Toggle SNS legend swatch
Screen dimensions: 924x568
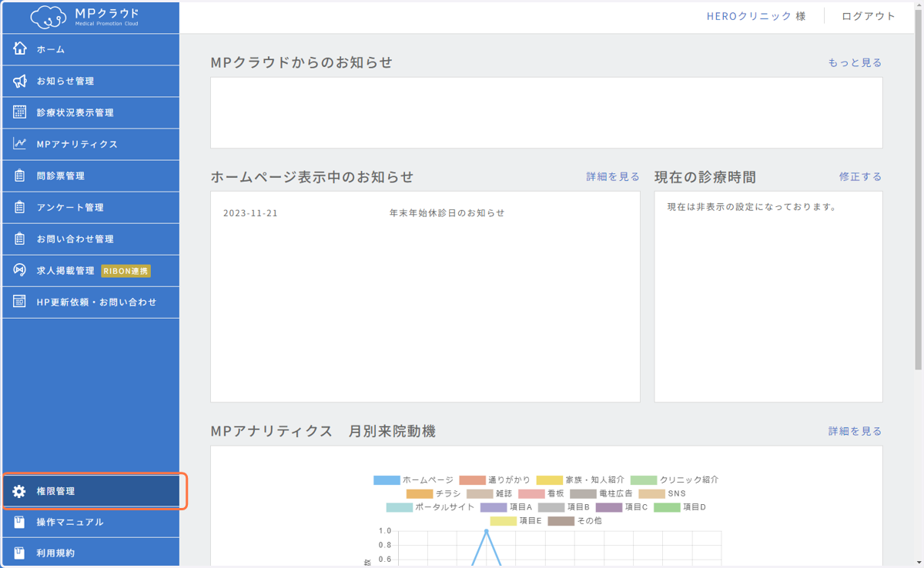point(651,494)
